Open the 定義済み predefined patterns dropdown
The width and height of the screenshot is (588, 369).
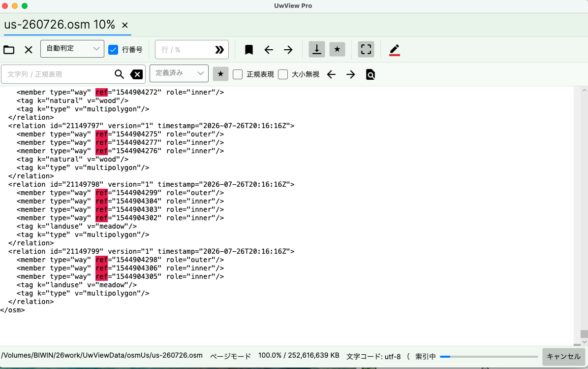click(179, 73)
